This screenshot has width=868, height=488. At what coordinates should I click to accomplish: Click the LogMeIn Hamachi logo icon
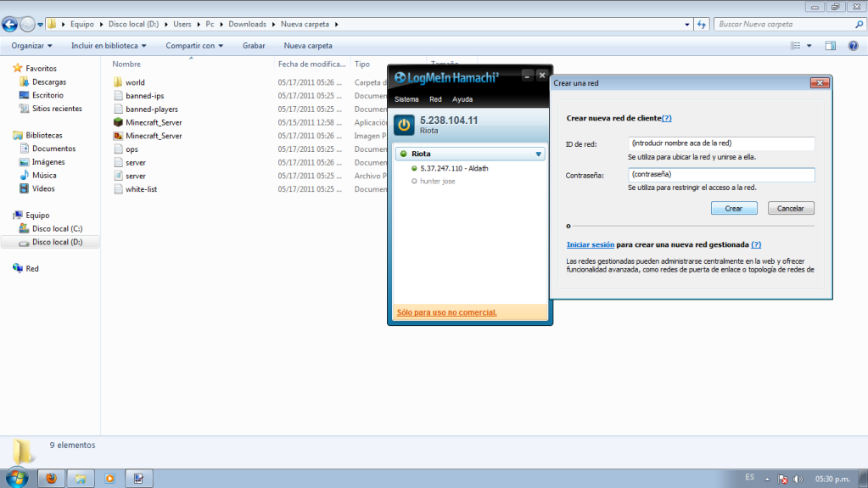pyautogui.click(x=400, y=77)
